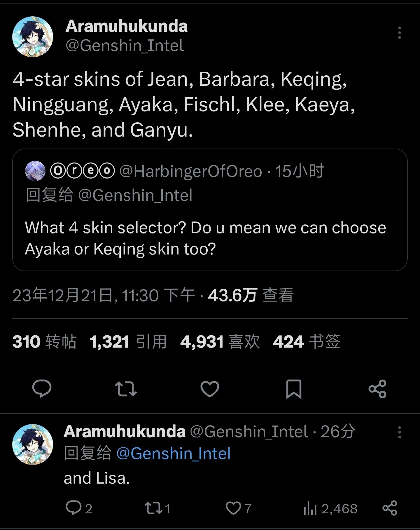This screenshot has height=530, width=420.
Task: Like the main tweet with heart icon
Action: click(210, 389)
